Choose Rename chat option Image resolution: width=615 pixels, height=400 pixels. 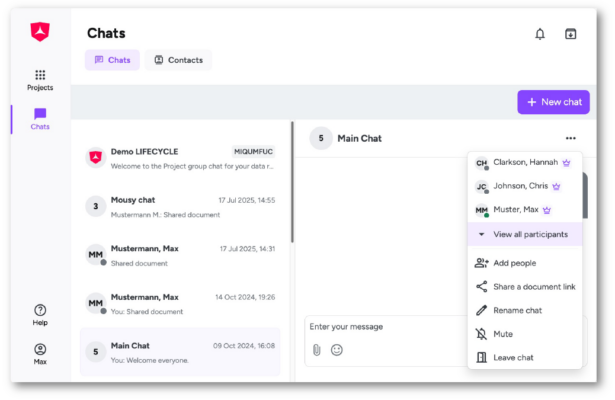pos(517,310)
